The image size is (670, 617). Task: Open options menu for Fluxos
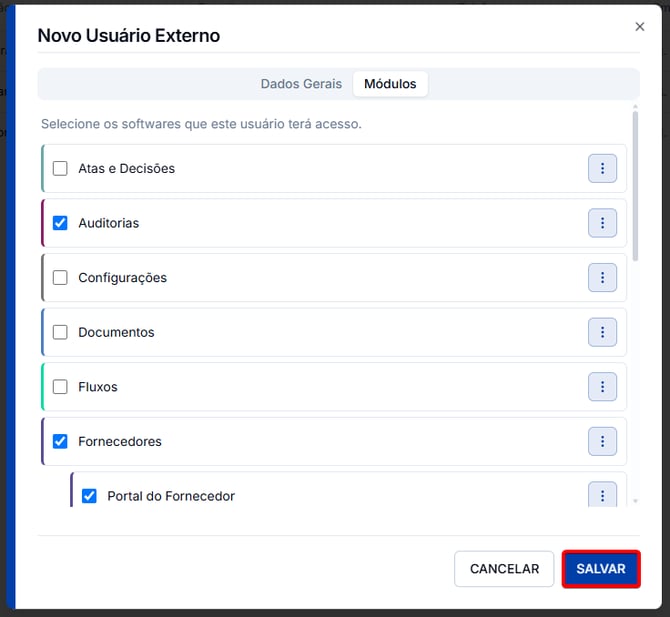click(602, 387)
